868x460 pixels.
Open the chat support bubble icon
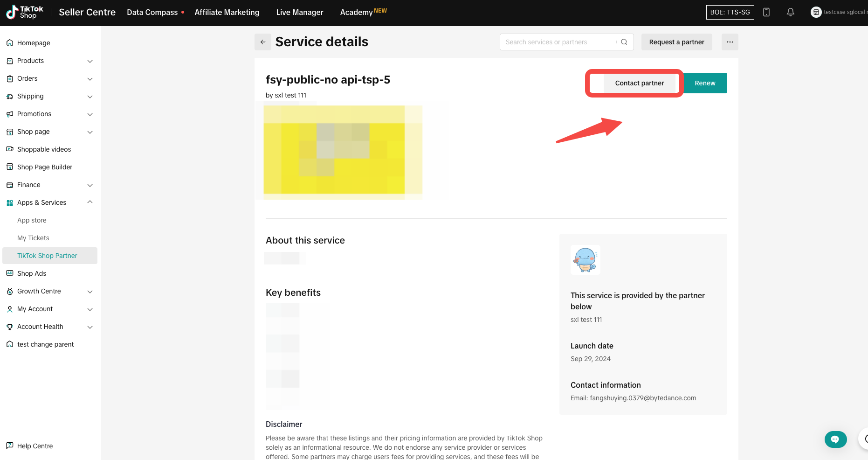point(835,439)
